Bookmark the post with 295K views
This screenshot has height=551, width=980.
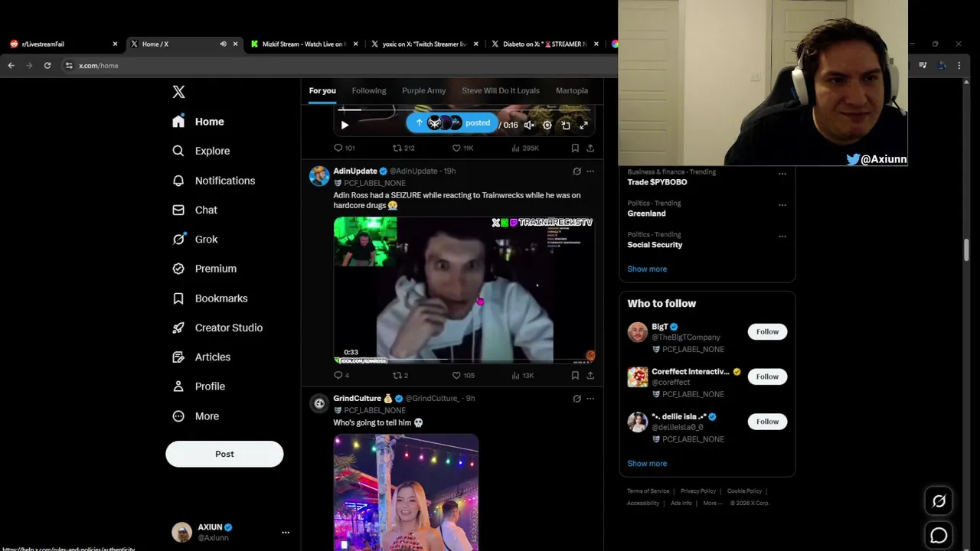click(575, 148)
